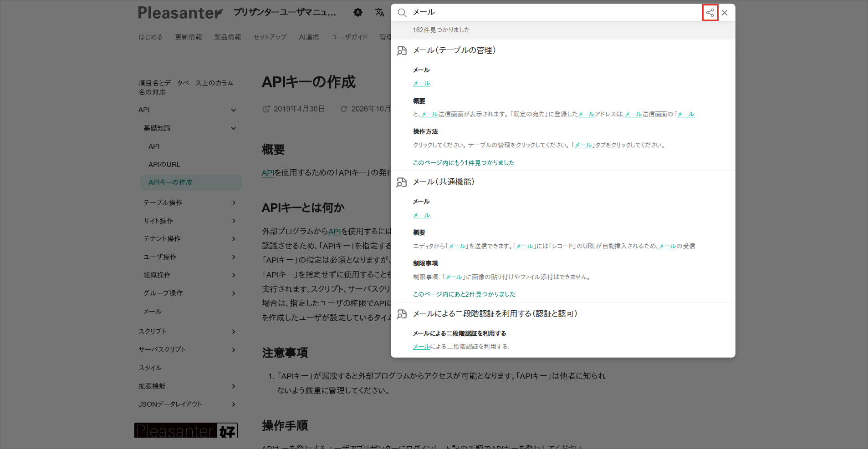Expand グループ操作 chevron in sidebar

click(x=234, y=293)
